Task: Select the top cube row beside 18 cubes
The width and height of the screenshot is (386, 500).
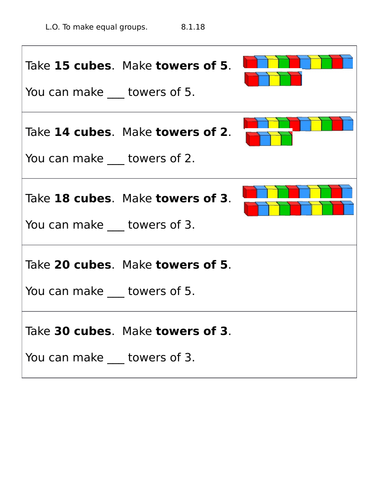Action: pos(297,192)
